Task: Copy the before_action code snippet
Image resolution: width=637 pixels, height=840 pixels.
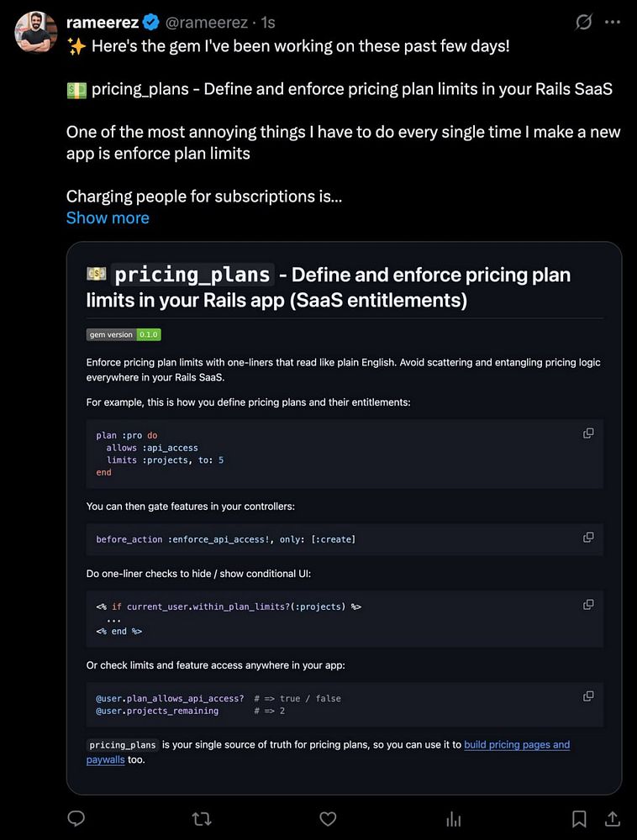Action: coord(588,538)
